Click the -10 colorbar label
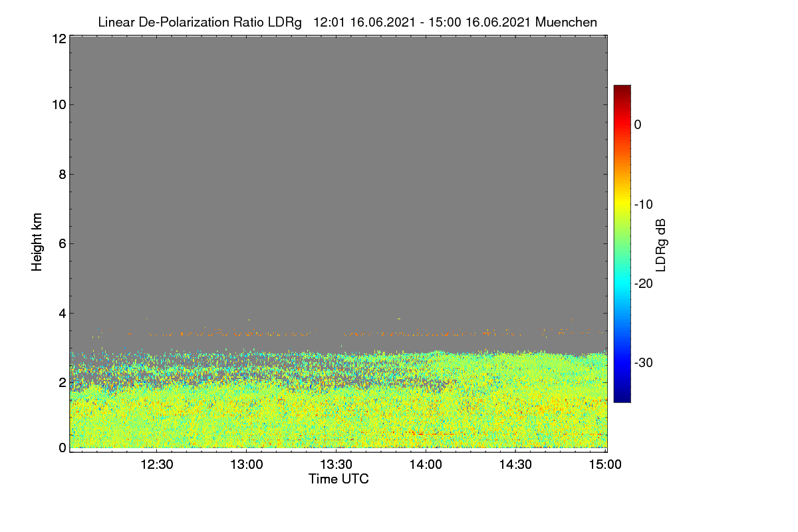This screenshot has height=532, width=798. [644, 204]
